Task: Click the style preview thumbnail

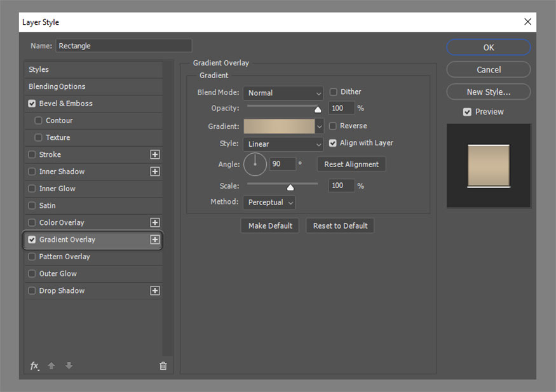Action: 489,166
